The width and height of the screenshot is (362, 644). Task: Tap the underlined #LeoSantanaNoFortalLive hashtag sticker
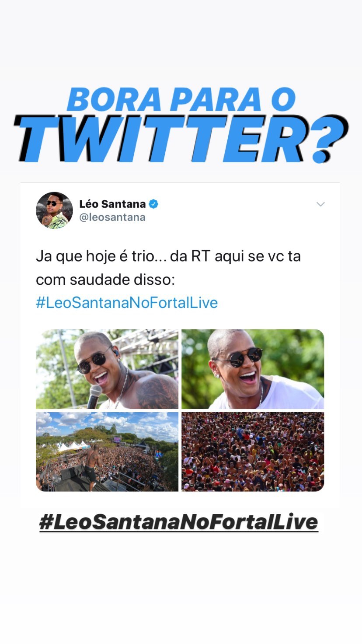(x=178, y=522)
